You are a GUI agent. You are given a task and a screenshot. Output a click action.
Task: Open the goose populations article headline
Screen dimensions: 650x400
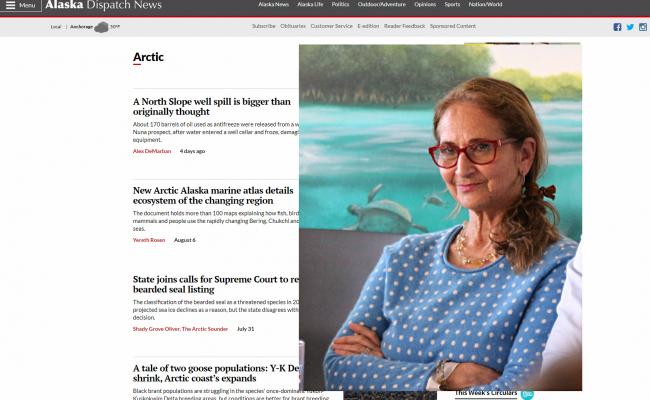point(216,373)
